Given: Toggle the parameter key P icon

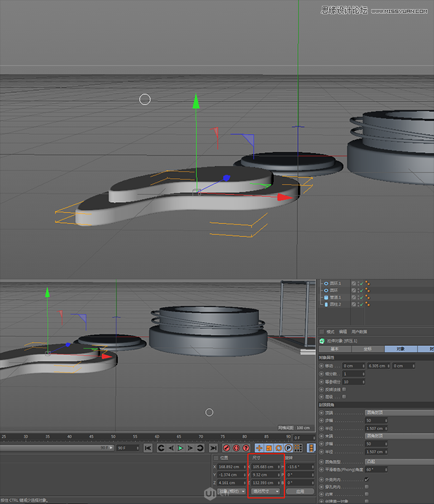Looking at the screenshot, I should coord(288,448).
